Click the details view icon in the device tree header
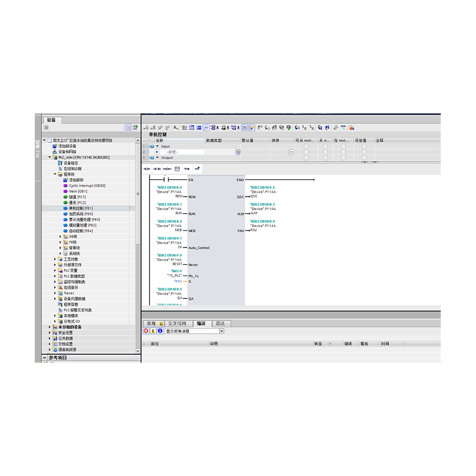The width and height of the screenshot is (476, 476). coord(129,128)
